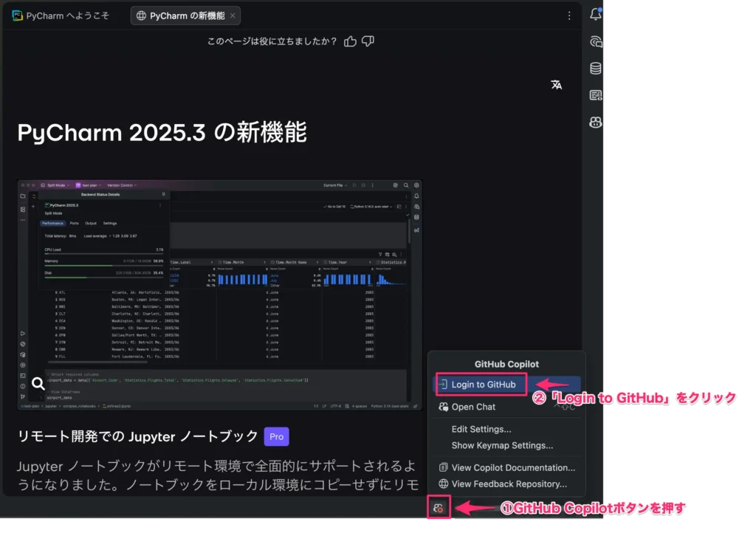The height and width of the screenshot is (533, 756).
Task: Click the translate page language icon
Action: 557,85
